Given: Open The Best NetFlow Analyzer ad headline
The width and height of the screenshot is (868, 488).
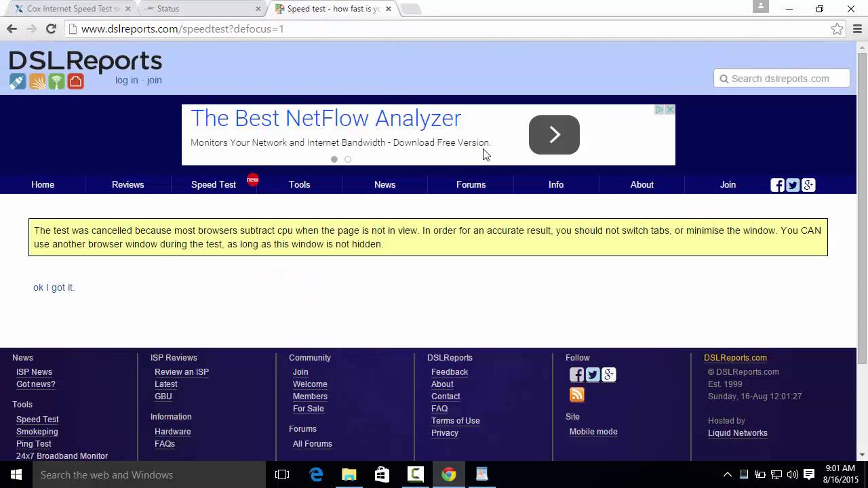Looking at the screenshot, I should 325,118.
